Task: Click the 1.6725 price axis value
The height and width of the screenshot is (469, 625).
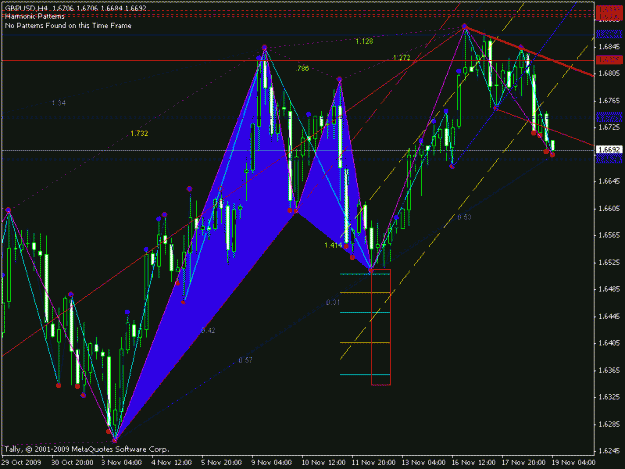Action: coord(609,128)
